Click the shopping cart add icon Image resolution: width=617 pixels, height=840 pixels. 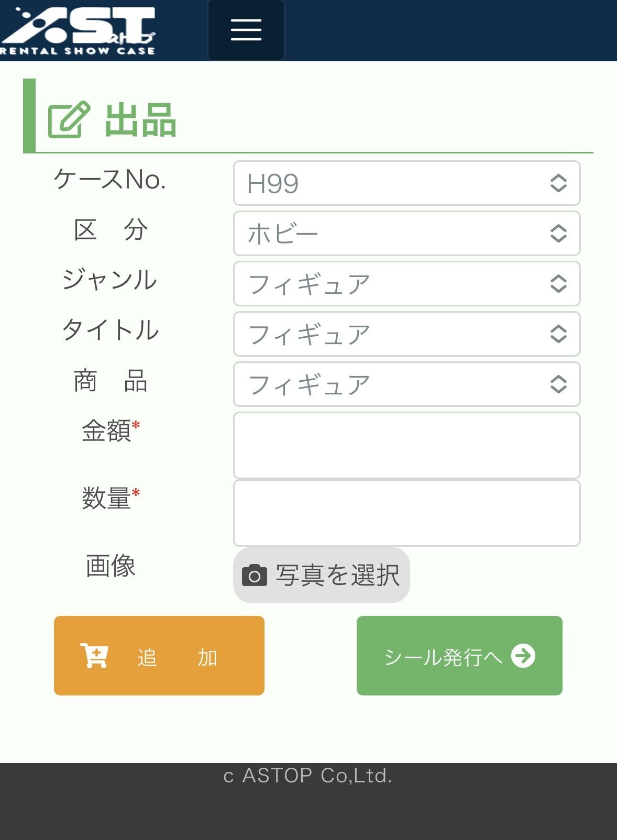pos(94,655)
